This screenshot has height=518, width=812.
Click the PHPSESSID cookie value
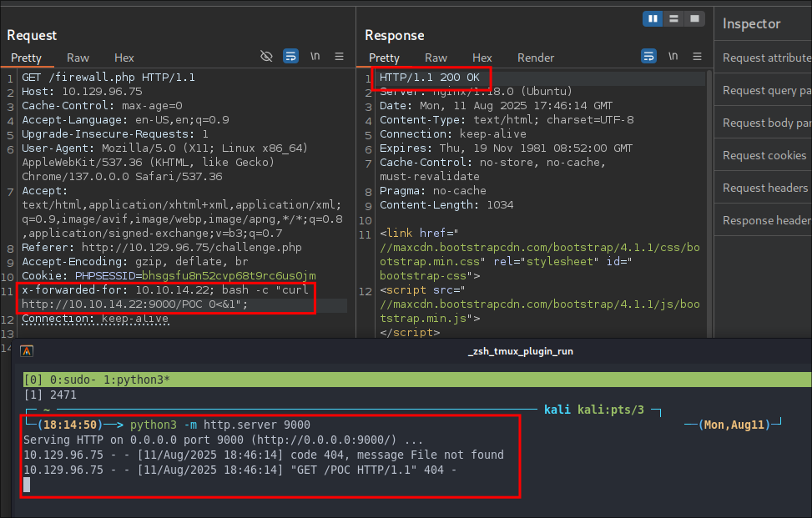point(229,276)
